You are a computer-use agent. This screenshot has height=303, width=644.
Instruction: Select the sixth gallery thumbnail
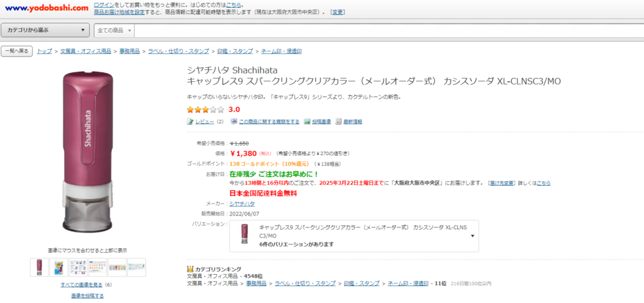pyautogui.click(x=136, y=267)
